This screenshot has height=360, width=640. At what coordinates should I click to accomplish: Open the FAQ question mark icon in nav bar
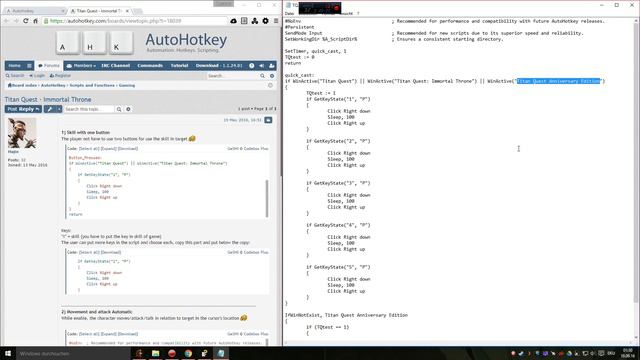click(252, 66)
